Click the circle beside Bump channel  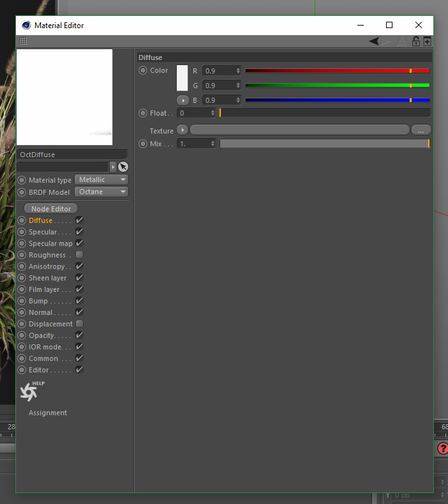tap(22, 301)
